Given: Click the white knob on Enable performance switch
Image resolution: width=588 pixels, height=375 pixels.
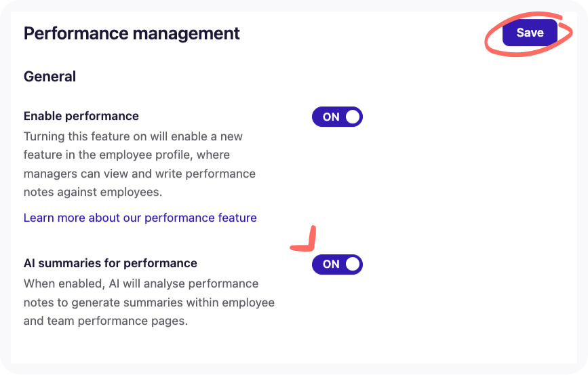Looking at the screenshot, I should point(353,117).
